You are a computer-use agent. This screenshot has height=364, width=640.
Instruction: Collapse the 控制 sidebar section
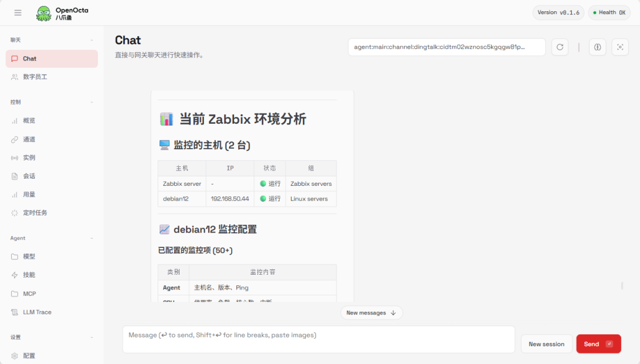92,102
